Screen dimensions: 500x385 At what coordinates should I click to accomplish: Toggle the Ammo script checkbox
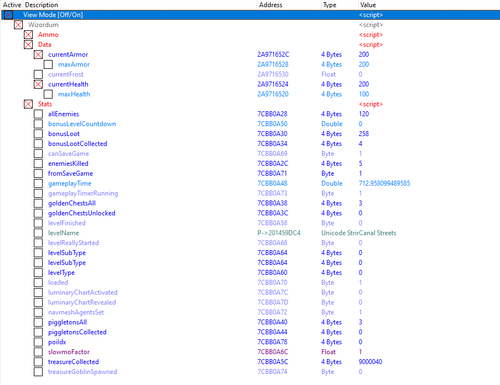28,35
